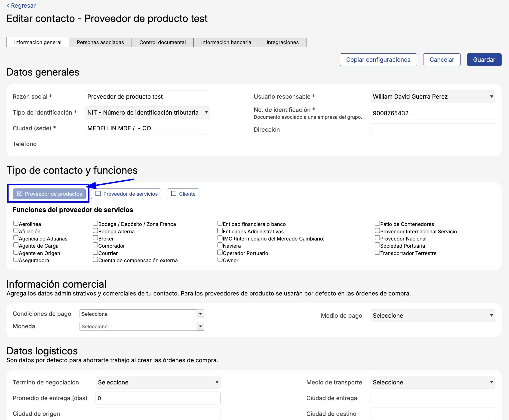
Task: Click the Guardar button
Action: pos(484,60)
